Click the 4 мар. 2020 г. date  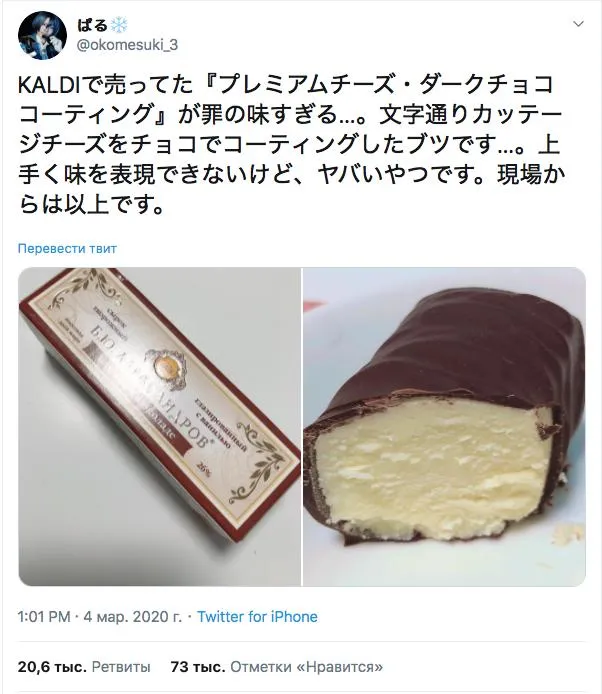133,617
